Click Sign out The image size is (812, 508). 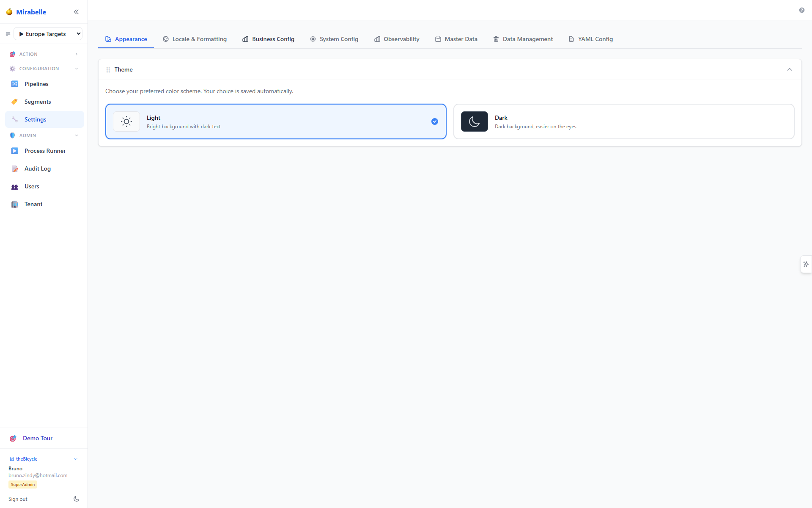click(18, 499)
